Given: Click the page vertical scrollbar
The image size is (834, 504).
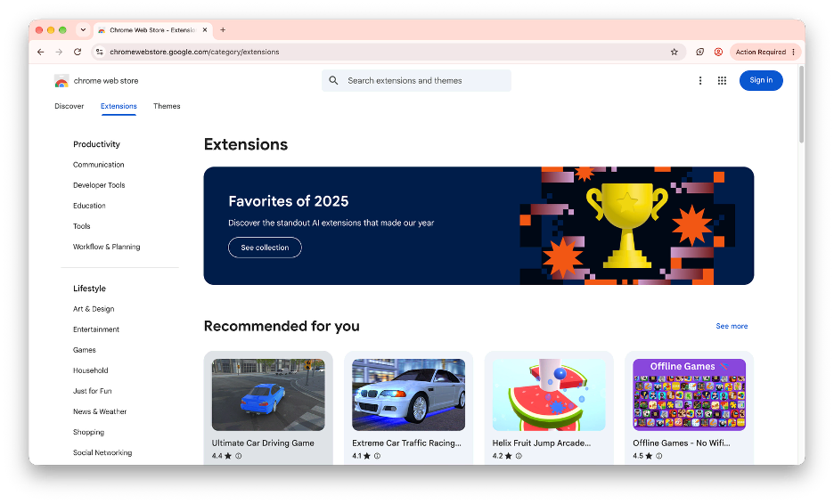Looking at the screenshot, I should click(801, 104).
